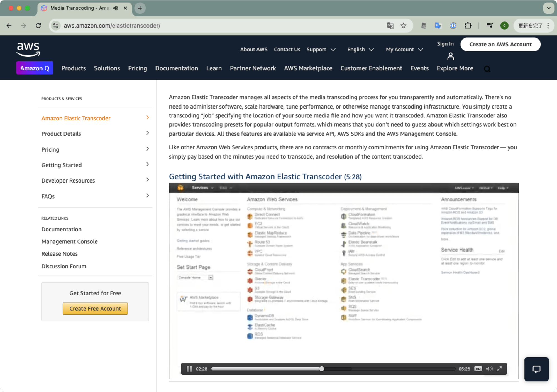Open the Solutions menu
Screen dimensions: 557x392
tap(107, 68)
